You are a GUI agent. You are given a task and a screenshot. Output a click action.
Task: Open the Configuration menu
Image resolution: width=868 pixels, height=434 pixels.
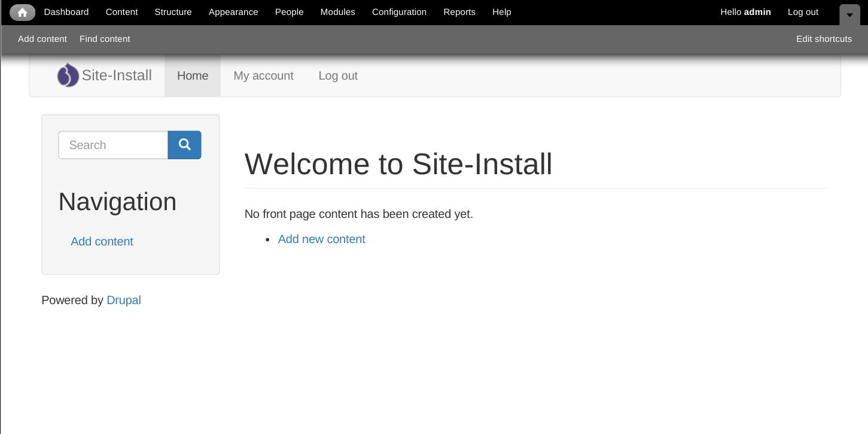[399, 12]
